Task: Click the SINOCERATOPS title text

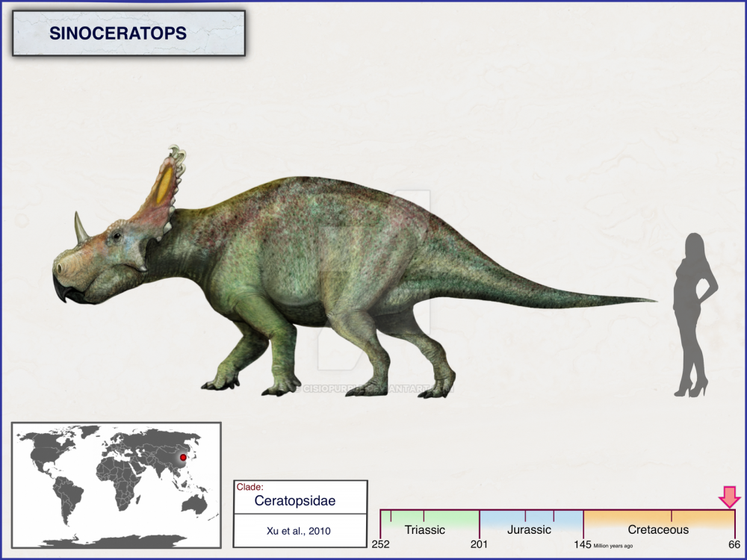Action: pyautogui.click(x=118, y=34)
